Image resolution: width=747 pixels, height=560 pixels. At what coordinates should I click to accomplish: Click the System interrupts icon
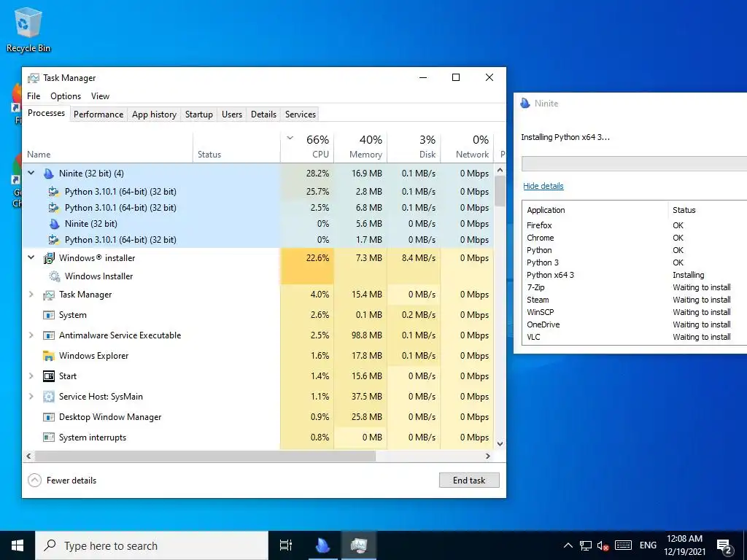(49, 437)
